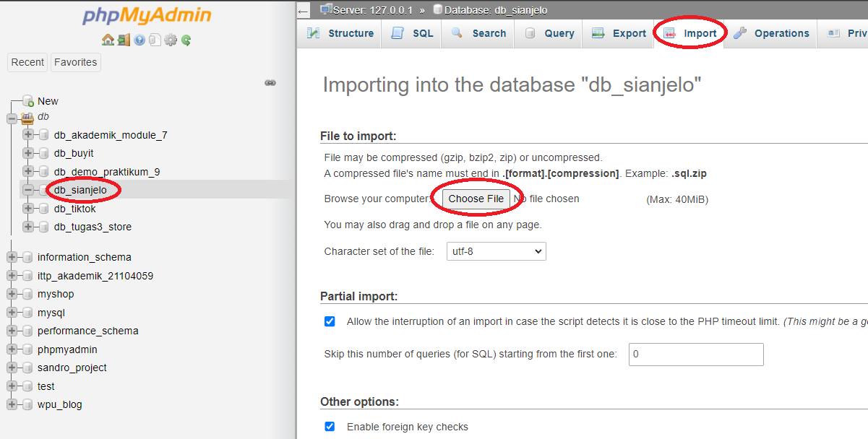Expand information_schema database node
Viewport: 868px width, 439px height.
point(12,257)
